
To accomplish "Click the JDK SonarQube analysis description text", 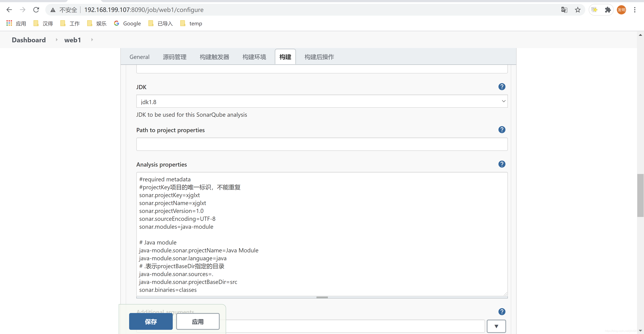I will tap(192, 115).
